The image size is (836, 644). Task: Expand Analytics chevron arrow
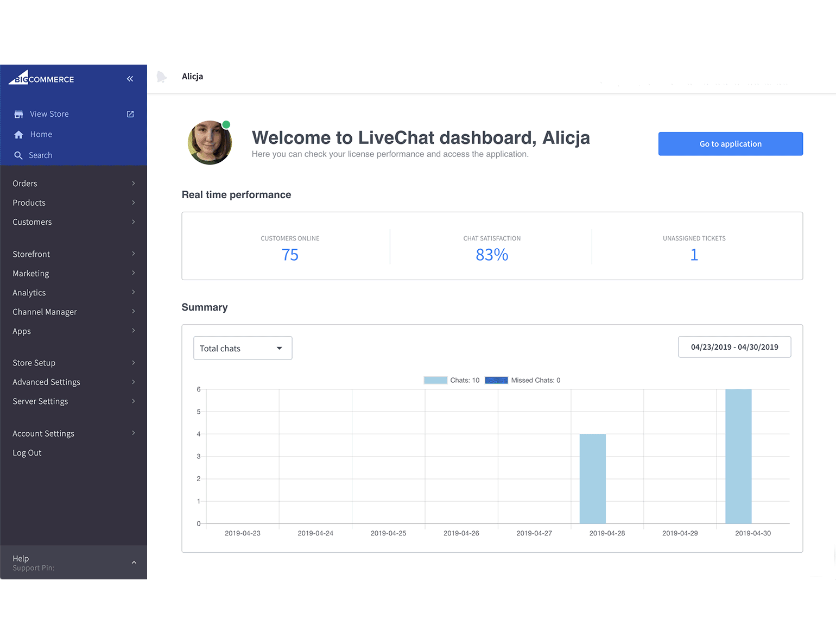point(134,292)
